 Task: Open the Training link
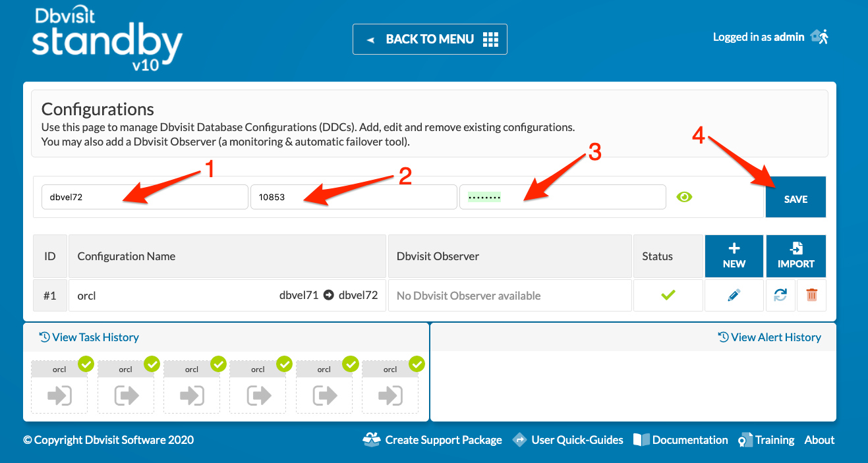[767, 440]
